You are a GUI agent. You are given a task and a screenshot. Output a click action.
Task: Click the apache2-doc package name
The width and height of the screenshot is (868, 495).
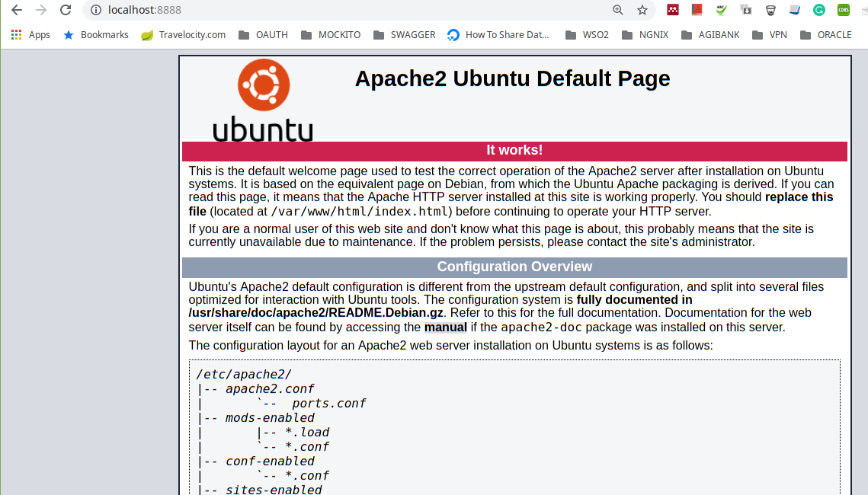point(541,327)
